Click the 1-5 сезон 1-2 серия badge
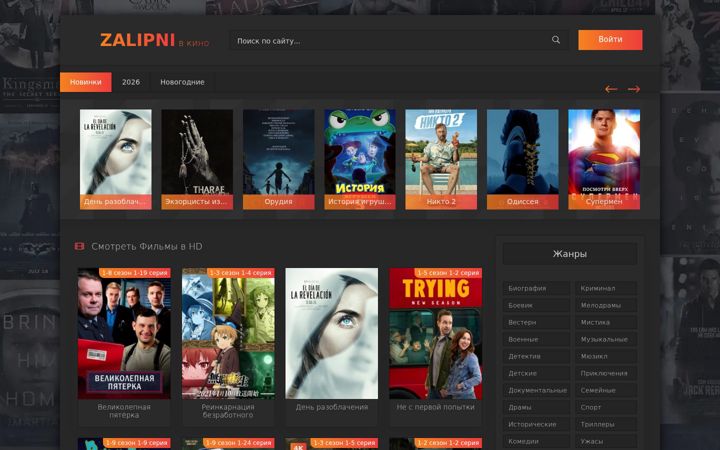Screen dimensions: 720x450 tap(448, 273)
